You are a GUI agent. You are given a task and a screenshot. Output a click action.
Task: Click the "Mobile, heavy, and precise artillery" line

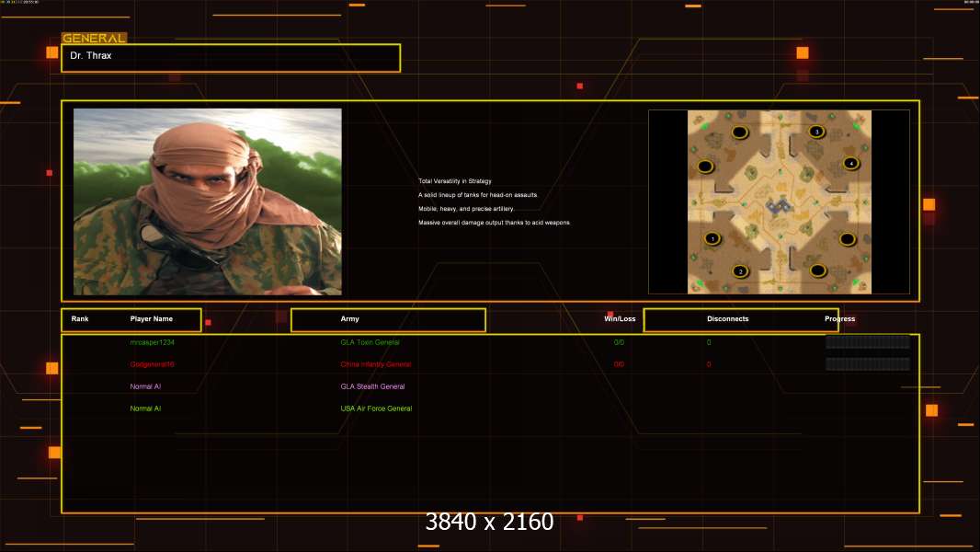[x=466, y=209]
